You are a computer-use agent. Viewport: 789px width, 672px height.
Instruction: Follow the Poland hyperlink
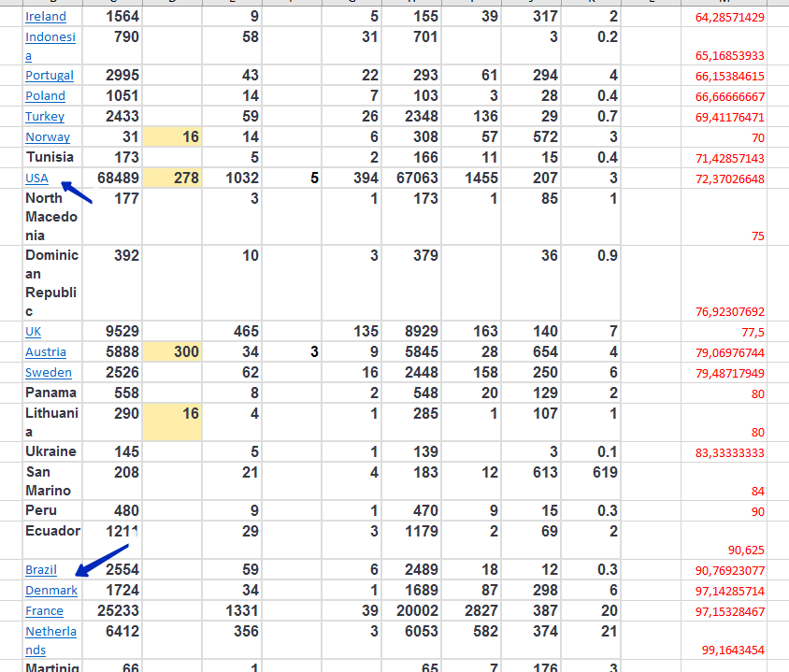click(x=45, y=96)
